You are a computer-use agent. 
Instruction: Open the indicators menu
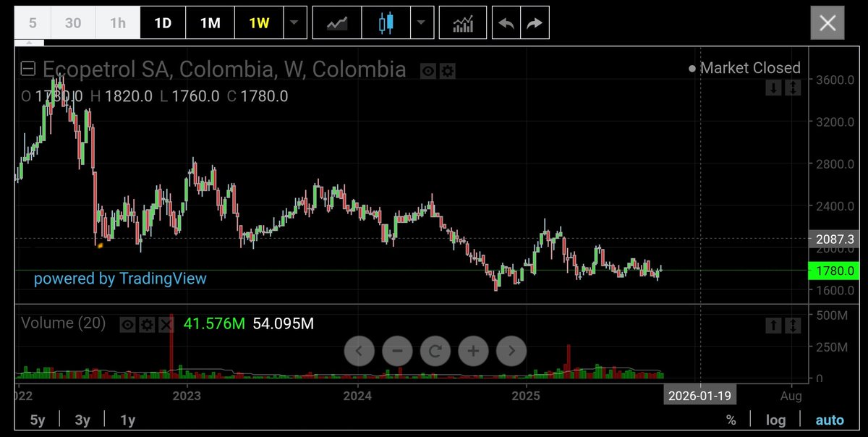point(462,22)
